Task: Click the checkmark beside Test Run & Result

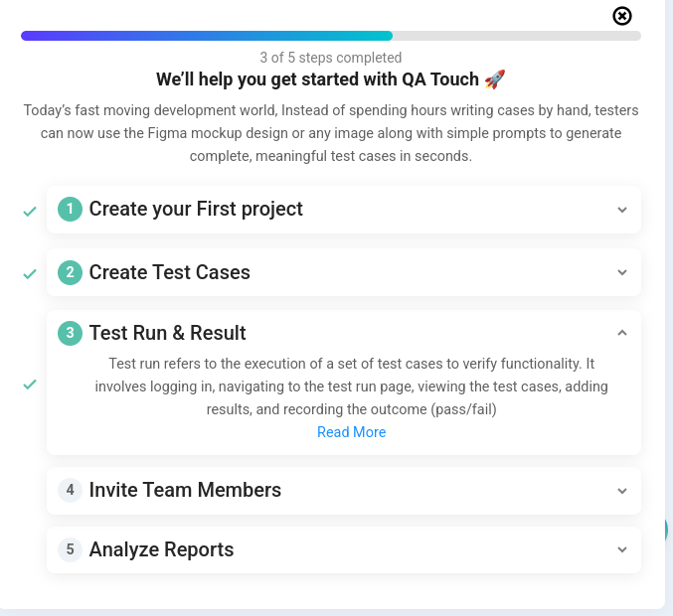Action: point(30,385)
